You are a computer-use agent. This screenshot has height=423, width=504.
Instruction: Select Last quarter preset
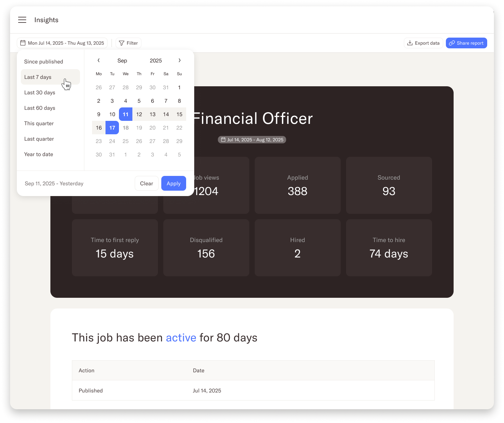tap(50, 139)
